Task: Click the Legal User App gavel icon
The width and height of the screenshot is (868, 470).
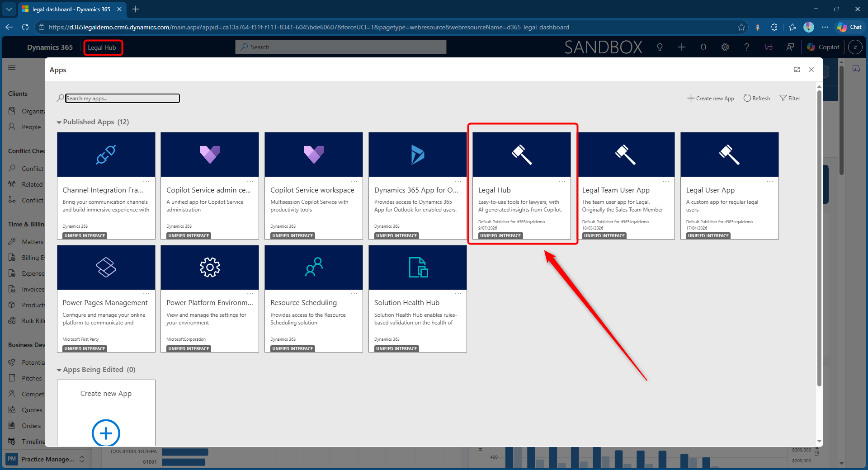Action: pyautogui.click(x=730, y=155)
